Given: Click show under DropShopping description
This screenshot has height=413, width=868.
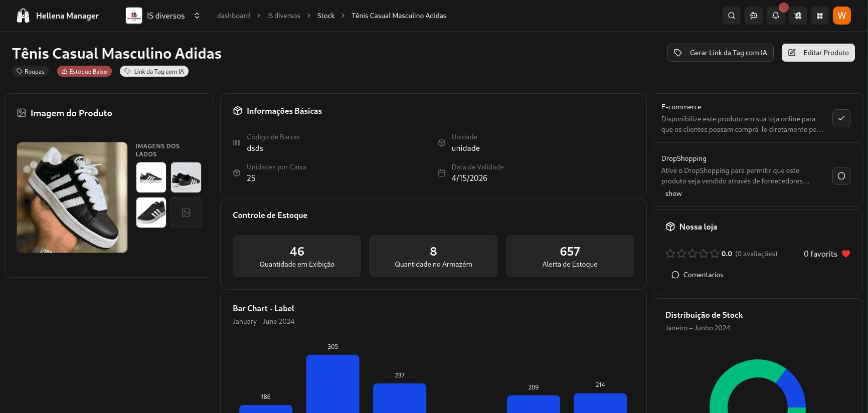Looking at the screenshot, I should pyautogui.click(x=673, y=193).
